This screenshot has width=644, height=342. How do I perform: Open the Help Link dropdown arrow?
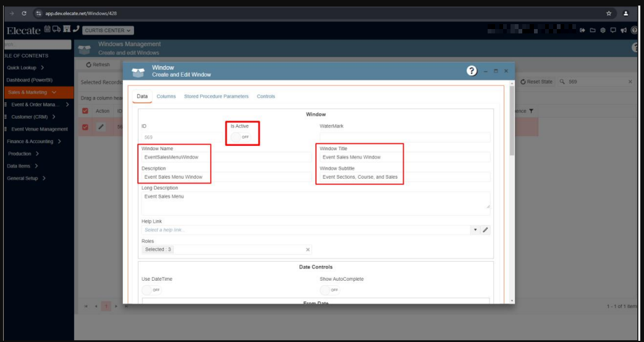475,230
